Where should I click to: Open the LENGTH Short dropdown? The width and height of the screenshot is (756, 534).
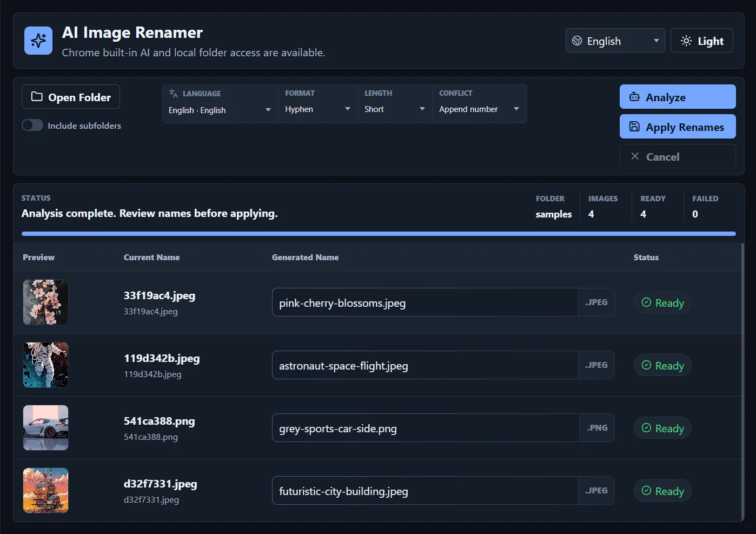pyautogui.click(x=395, y=109)
